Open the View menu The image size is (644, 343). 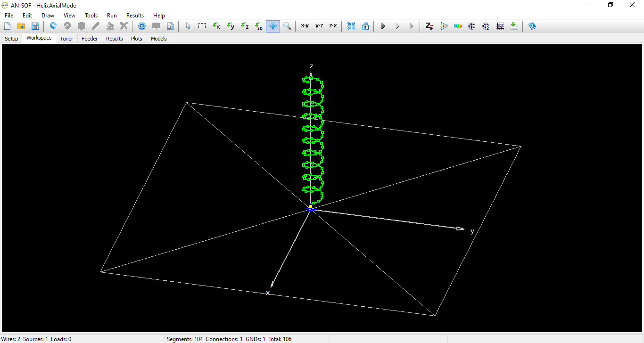coord(69,16)
